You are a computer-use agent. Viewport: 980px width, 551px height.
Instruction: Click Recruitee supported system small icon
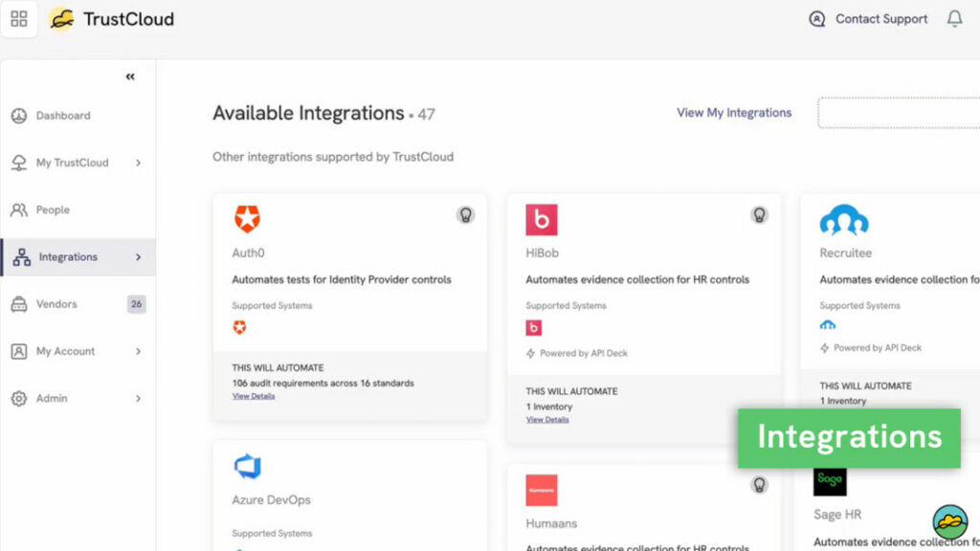click(x=828, y=325)
